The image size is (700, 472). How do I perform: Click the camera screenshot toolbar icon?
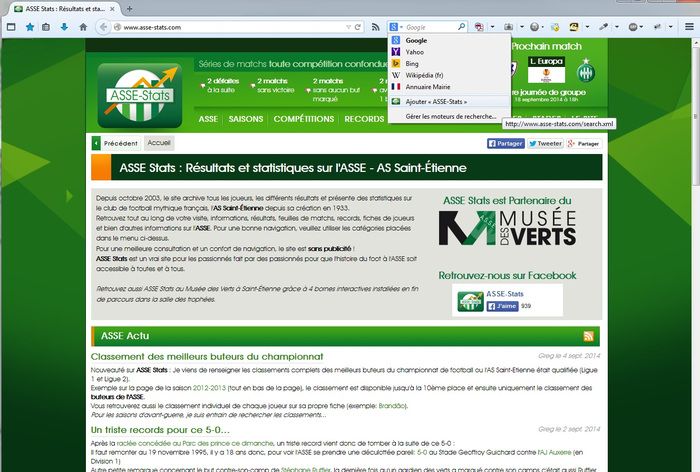[x=508, y=27]
